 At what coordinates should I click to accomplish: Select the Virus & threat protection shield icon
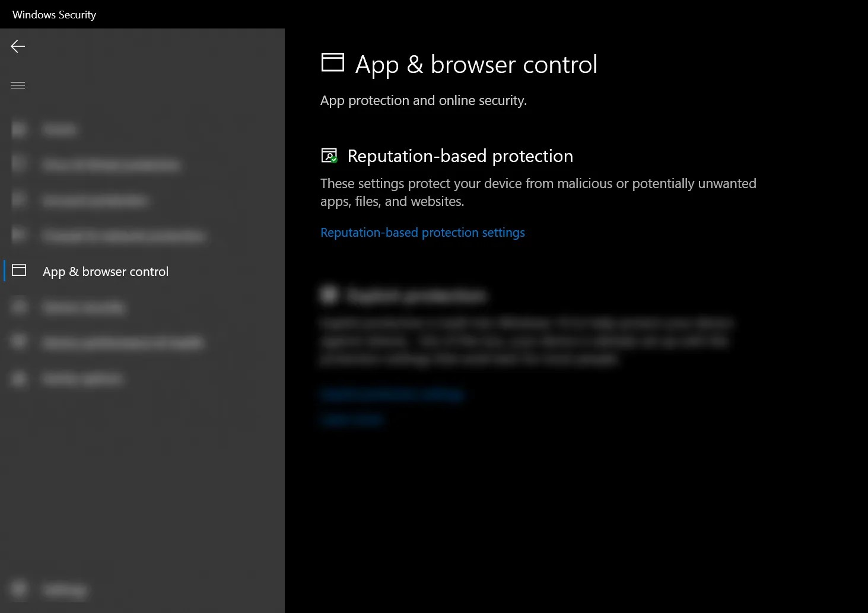(x=19, y=164)
